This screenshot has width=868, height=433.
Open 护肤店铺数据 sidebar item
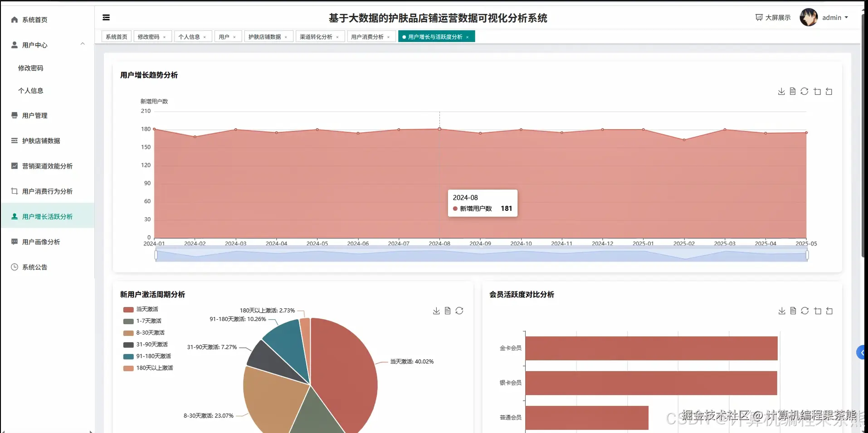[47, 141]
